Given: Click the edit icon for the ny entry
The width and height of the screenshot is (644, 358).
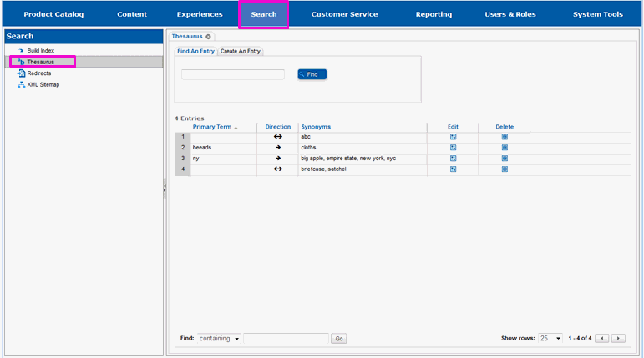Looking at the screenshot, I should click(453, 158).
